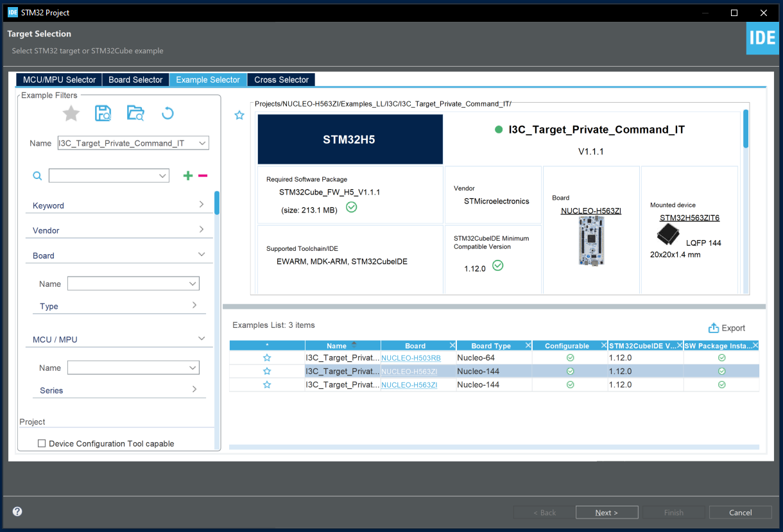Screen dimensions: 783x532
Task: Export the examples list
Action: point(727,327)
